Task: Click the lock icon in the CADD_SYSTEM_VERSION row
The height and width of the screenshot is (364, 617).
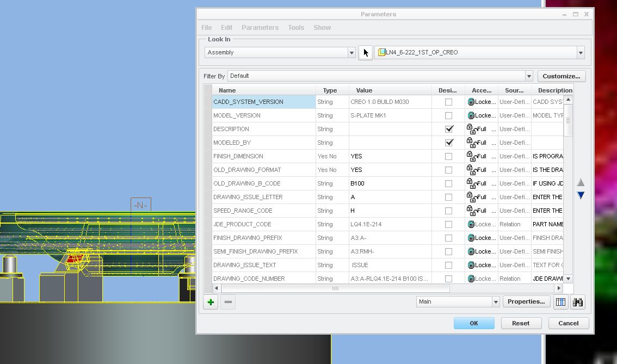Action: 471,102
